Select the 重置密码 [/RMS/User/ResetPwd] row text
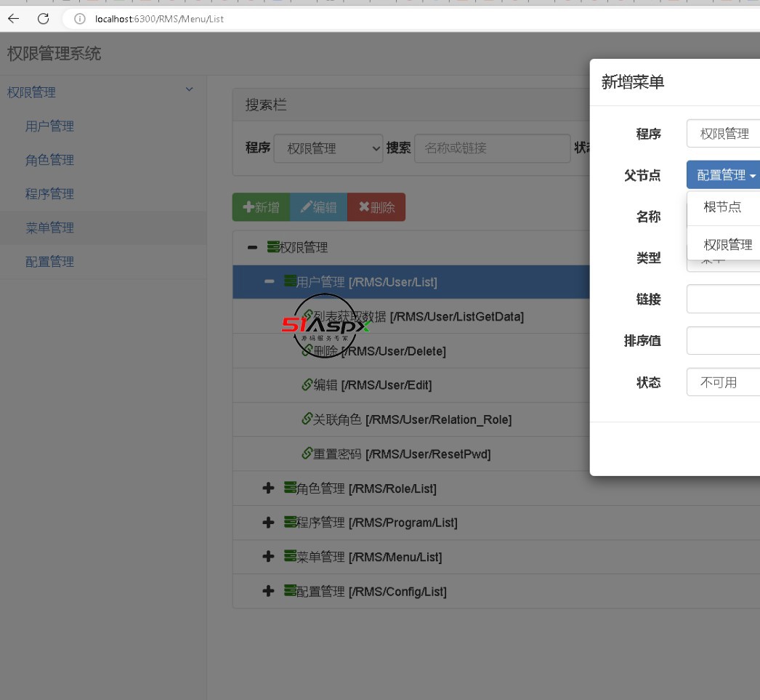Image resolution: width=760 pixels, height=700 pixels. pos(402,454)
